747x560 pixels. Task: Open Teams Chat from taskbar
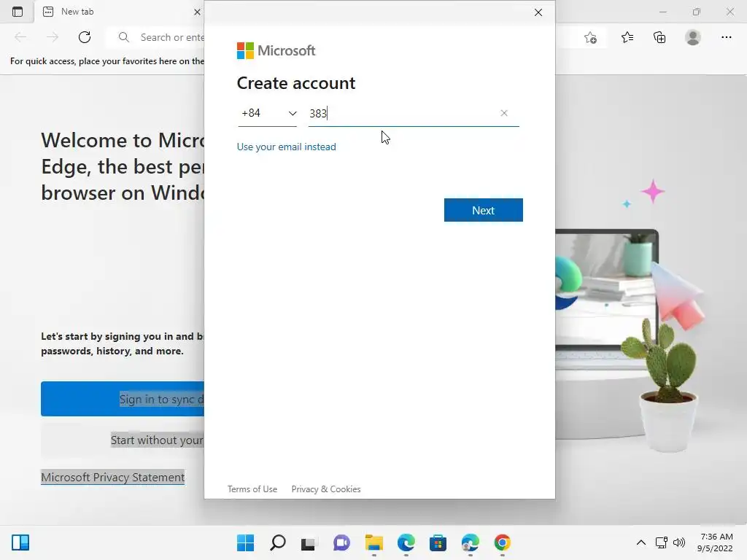point(341,542)
